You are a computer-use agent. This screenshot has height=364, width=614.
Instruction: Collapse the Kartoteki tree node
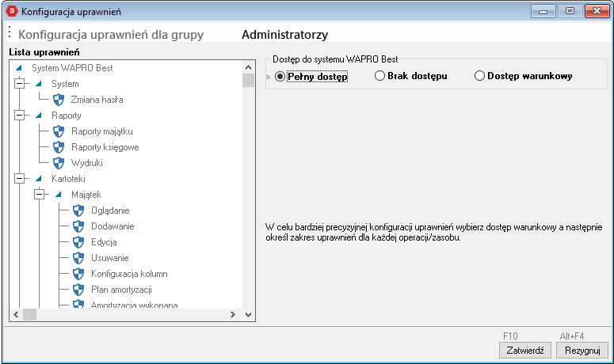pyautogui.click(x=19, y=178)
